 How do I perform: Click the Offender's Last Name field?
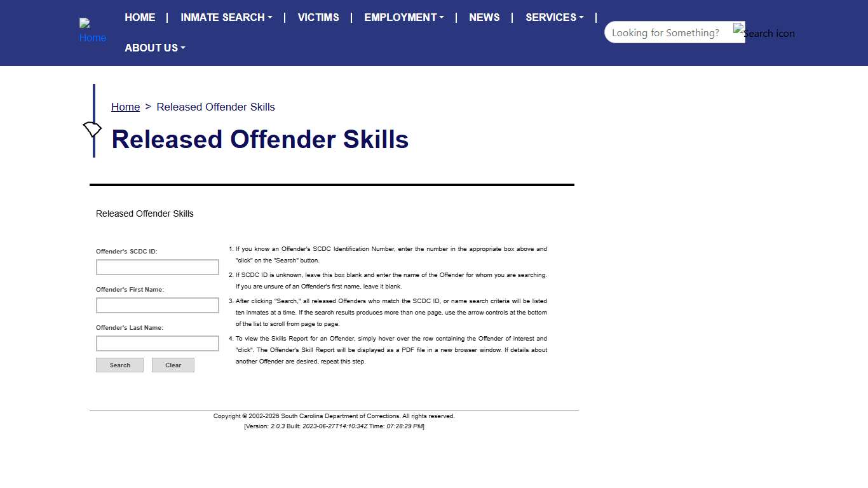[x=157, y=343]
